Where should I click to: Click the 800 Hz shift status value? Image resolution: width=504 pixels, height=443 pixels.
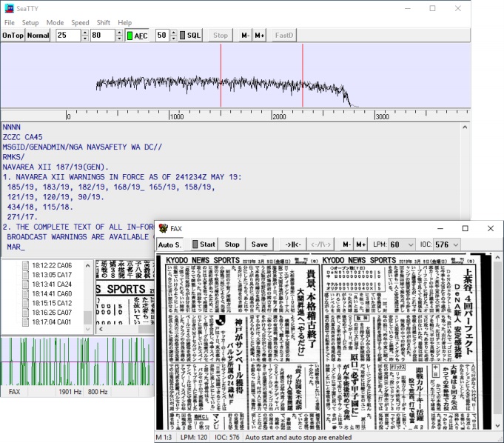click(98, 392)
